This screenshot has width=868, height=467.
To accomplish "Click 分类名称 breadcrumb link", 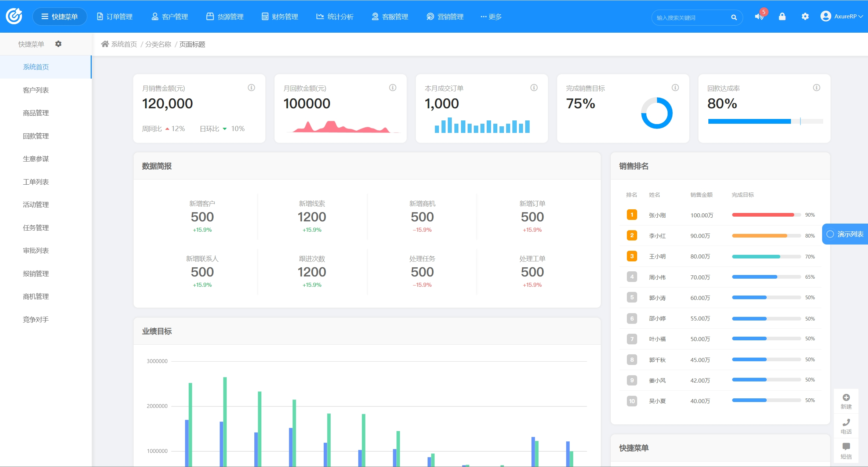I will (x=158, y=44).
